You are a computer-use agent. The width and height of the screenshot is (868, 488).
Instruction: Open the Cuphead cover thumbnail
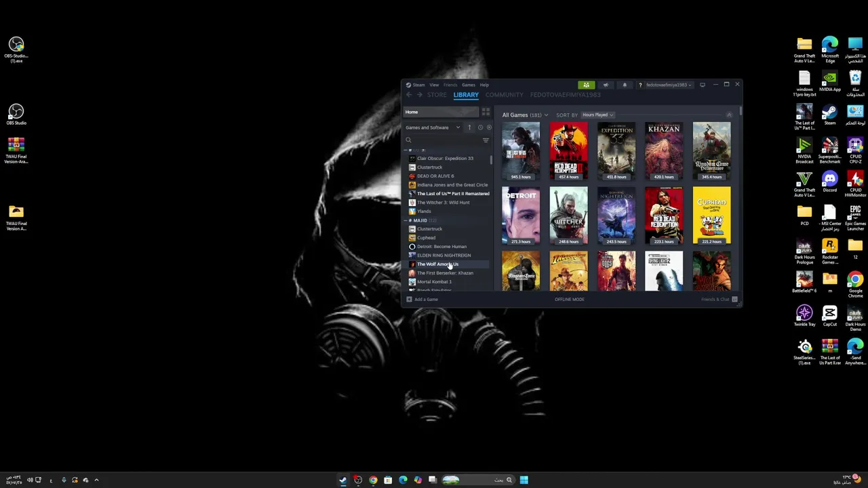click(x=711, y=216)
